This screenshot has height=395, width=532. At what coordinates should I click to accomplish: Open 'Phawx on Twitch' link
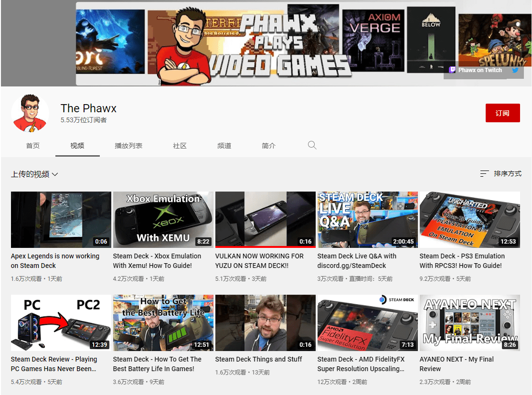[480, 70]
